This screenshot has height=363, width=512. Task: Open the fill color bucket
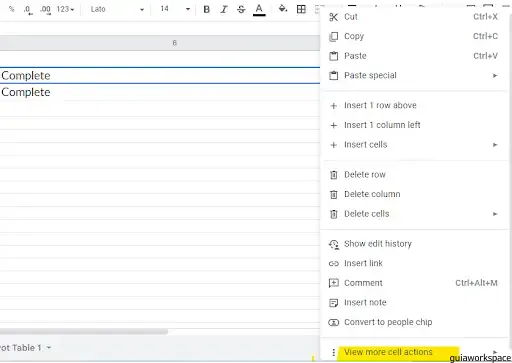point(283,9)
